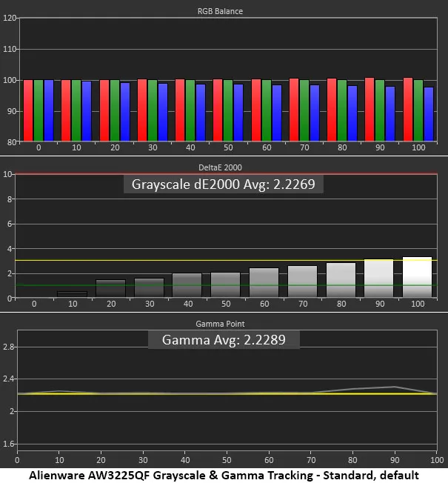
Task: Select the small DeltaE bar at 10
Action: click(x=73, y=295)
